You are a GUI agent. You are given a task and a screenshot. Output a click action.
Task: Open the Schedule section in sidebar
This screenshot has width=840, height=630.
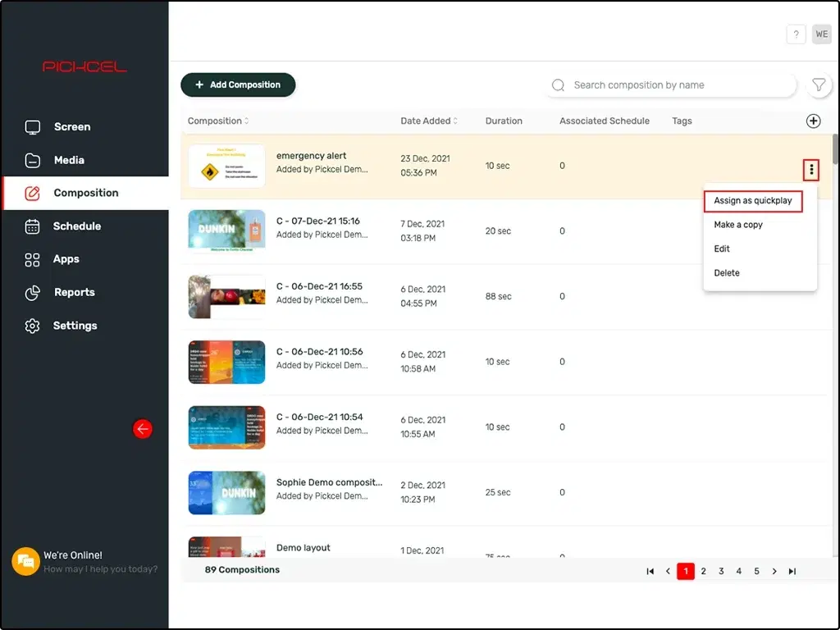(x=76, y=226)
